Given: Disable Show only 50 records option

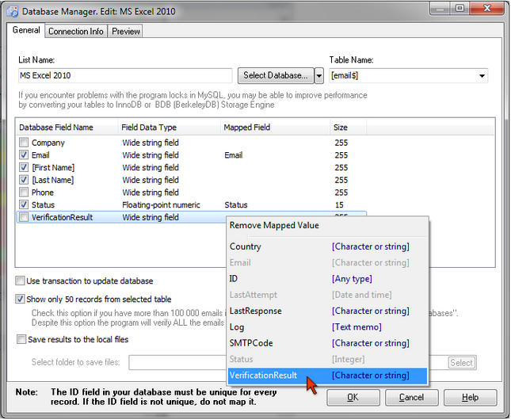Looking at the screenshot, I should point(20,299).
